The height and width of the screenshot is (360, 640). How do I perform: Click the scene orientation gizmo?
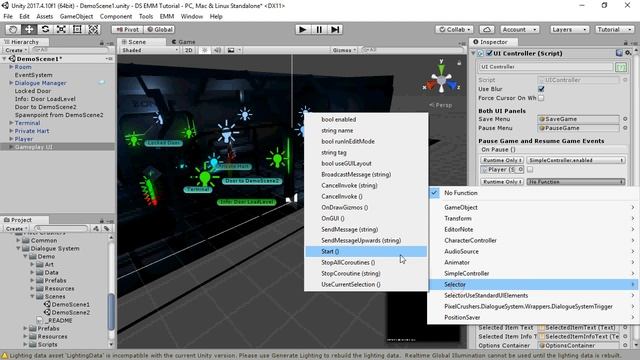click(x=441, y=80)
